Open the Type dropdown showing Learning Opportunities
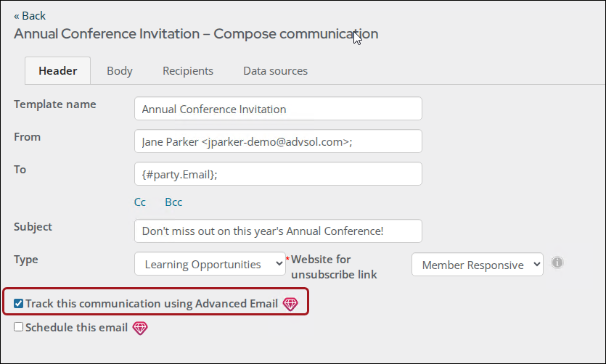The width and height of the screenshot is (606, 364). (x=210, y=264)
